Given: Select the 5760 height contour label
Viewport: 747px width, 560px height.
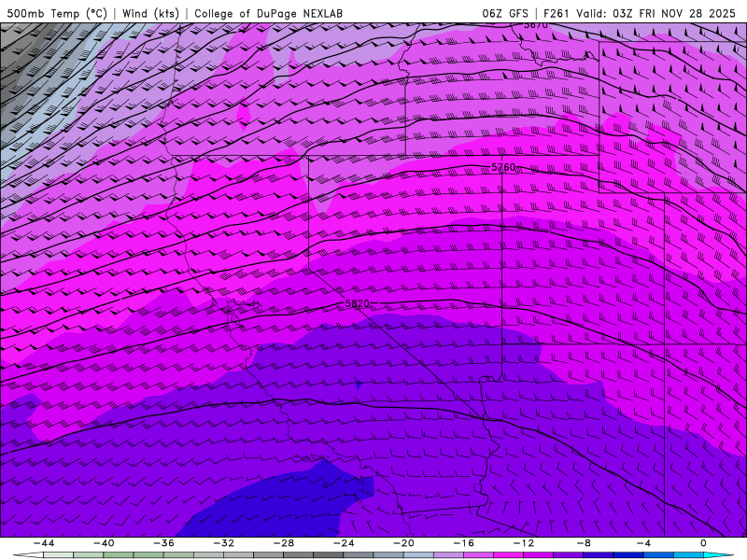Looking at the screenshot, I should click(x=503, y=167).
